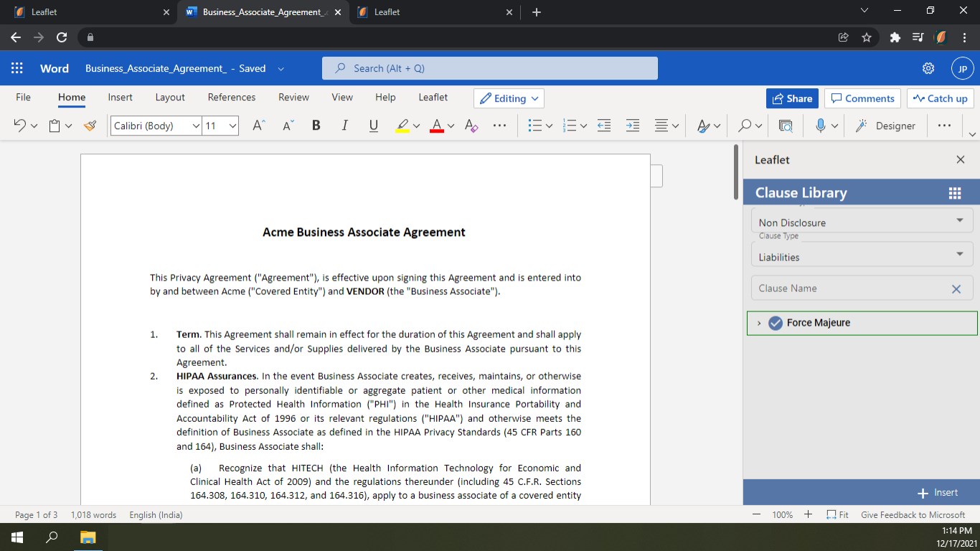Click the Clause Name input field
This screenshot has height=551, width=980.
pyautogui.click(x=850, y=288)
